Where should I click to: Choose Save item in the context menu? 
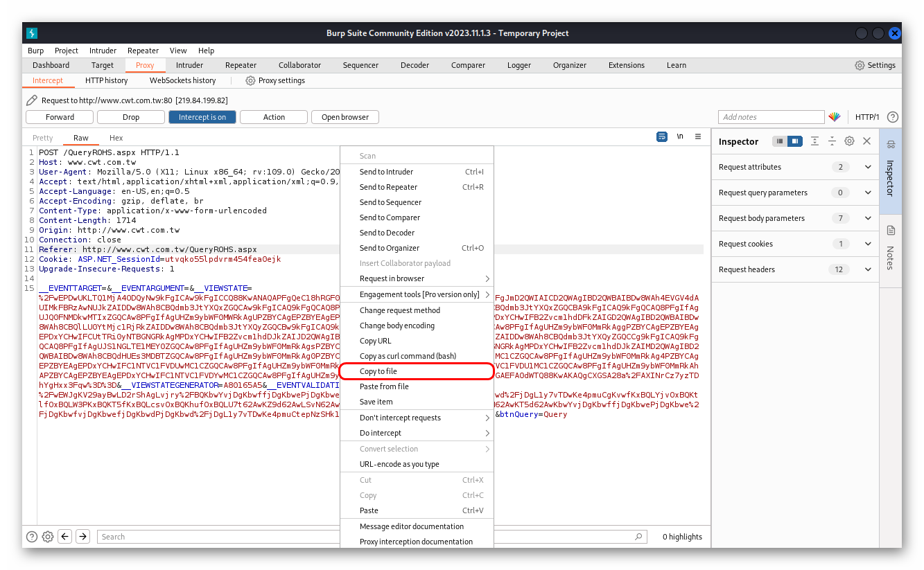(417, 402)
